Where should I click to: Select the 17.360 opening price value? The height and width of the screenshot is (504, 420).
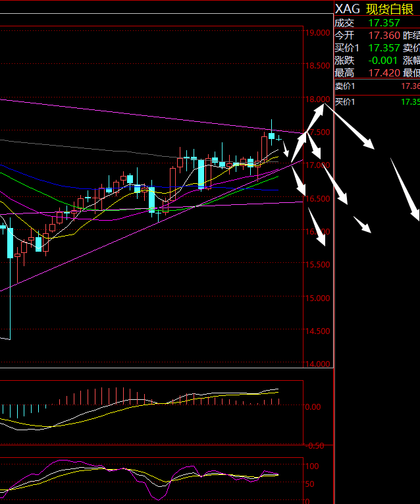(x=384, y=36)
